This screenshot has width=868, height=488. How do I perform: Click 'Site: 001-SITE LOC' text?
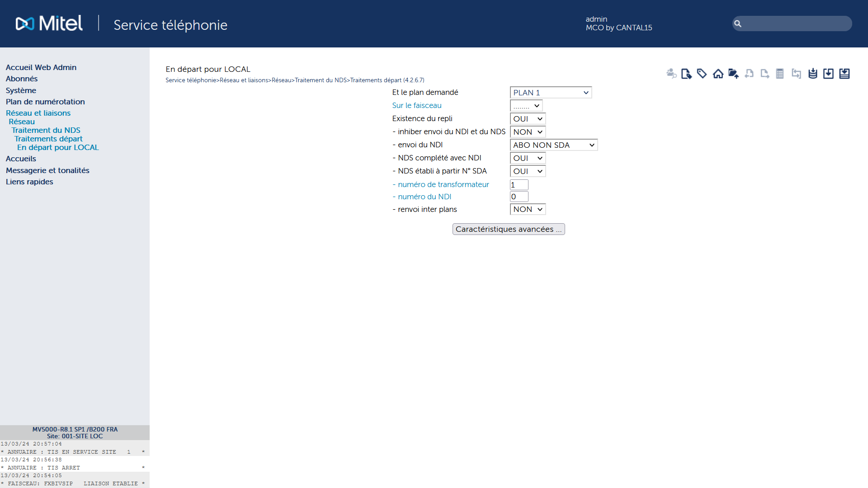(x=75, y=436)
